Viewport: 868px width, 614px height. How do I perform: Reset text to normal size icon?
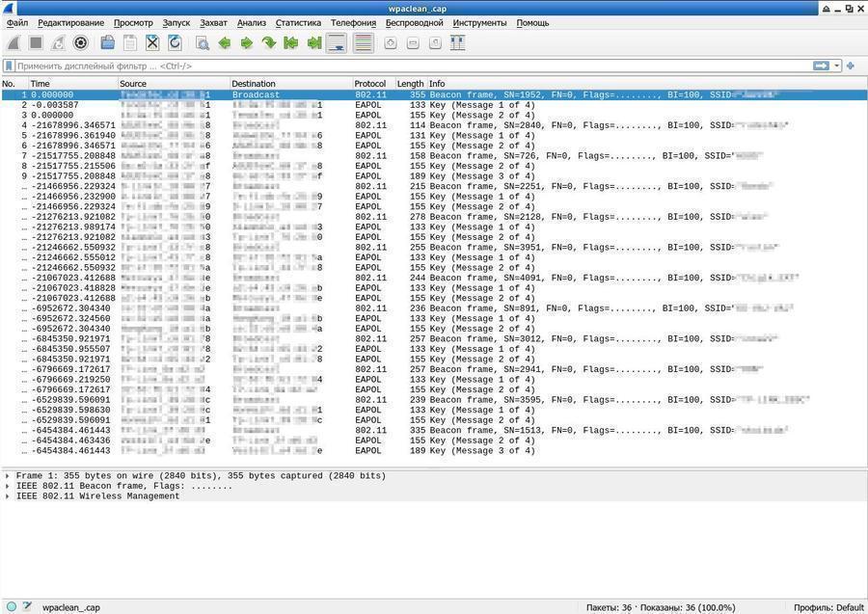(435, 43)
